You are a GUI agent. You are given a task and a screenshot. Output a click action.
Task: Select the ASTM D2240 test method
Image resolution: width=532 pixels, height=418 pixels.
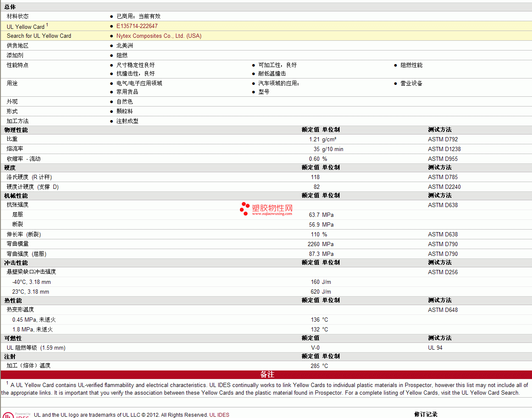(x=444, y=187)
